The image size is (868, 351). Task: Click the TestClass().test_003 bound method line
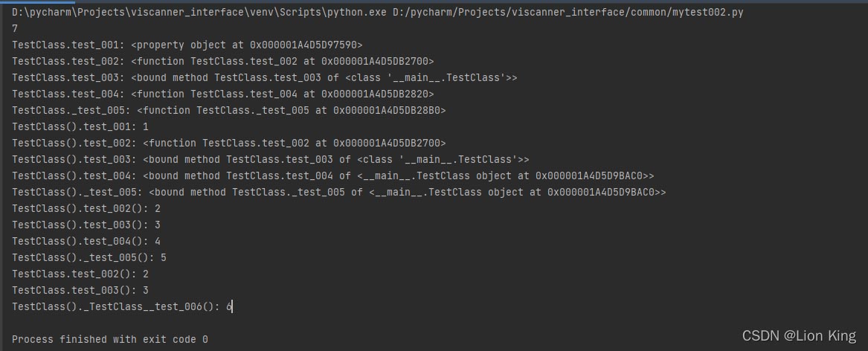click(270, 159)
